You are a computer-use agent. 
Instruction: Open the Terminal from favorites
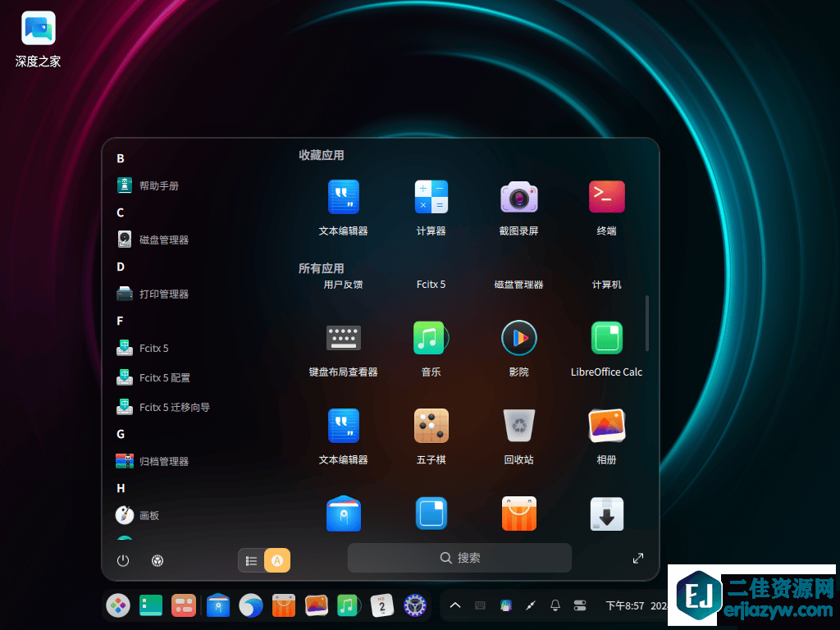click(606, 197)
